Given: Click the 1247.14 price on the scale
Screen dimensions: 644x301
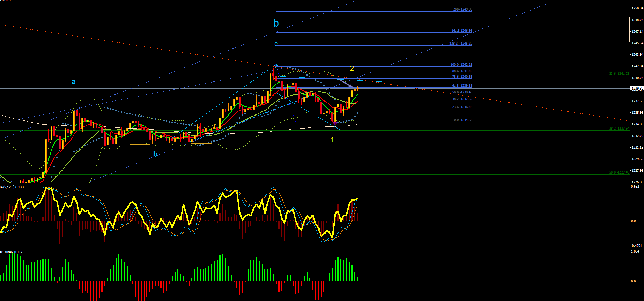Looking at the screenshot, I should click(637, 31).
